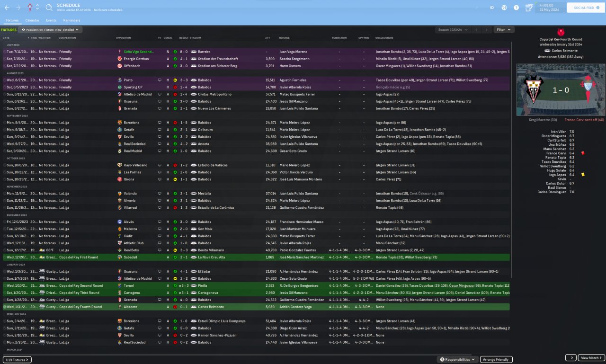Open the ID in-game editor icon

492,8
